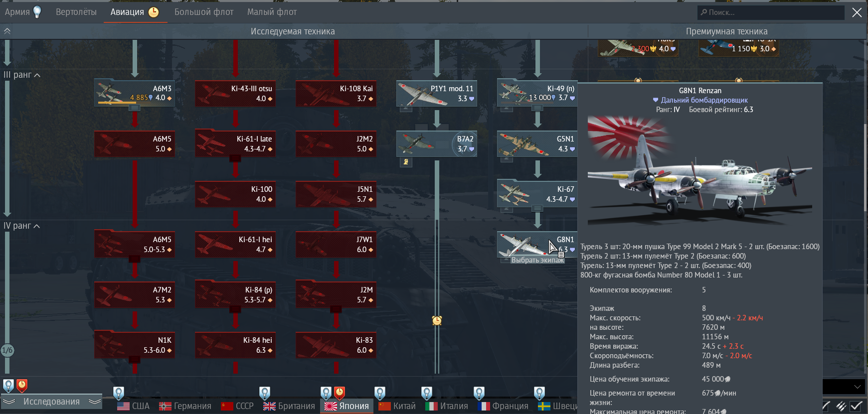Image resolution: width=868 pixels, height=414 pixels.
Task: Expand the group under Ki-67 card
Action: tap(537, 208)
